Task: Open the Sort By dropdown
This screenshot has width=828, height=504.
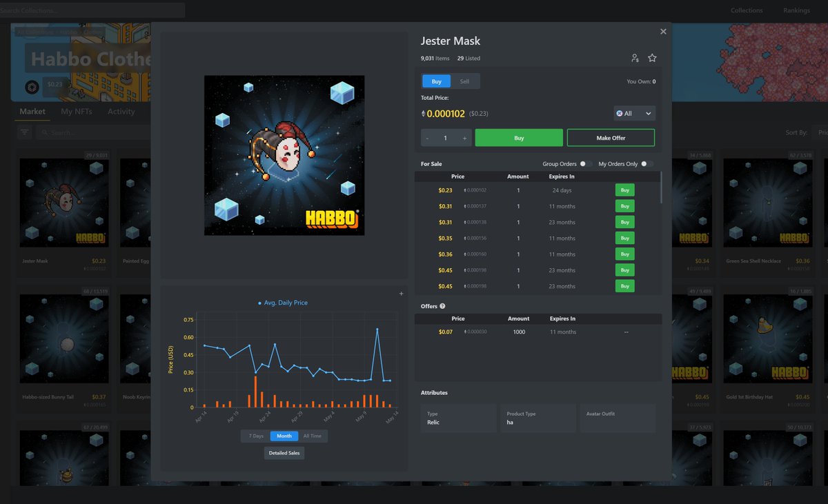Action: tap(820, 132)
